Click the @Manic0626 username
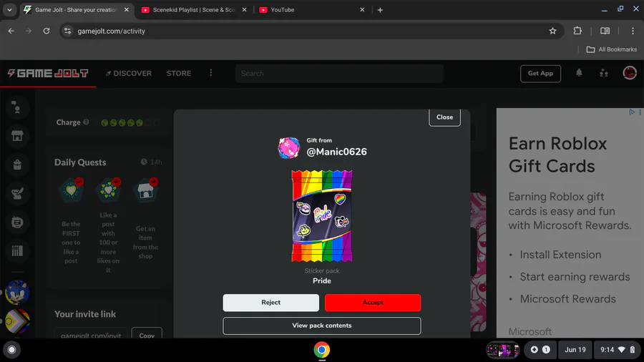This screenshot has height=362, width=644. [x=336, y=152]
